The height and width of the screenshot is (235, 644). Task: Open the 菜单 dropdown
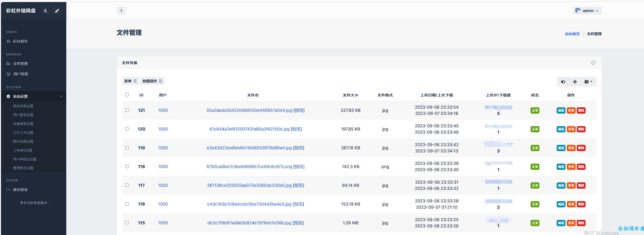pyautogui.click(x=130, y=81)
